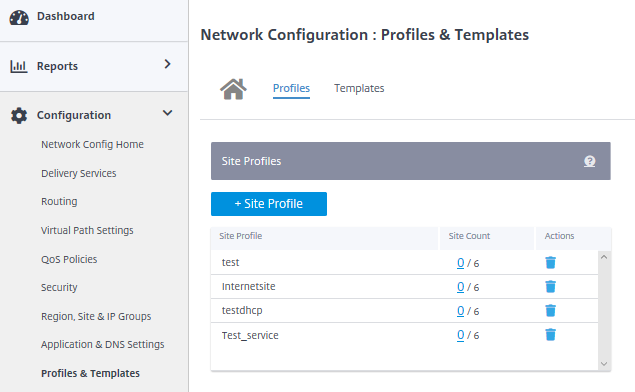Click the Configuration section label

click(74, 115)
